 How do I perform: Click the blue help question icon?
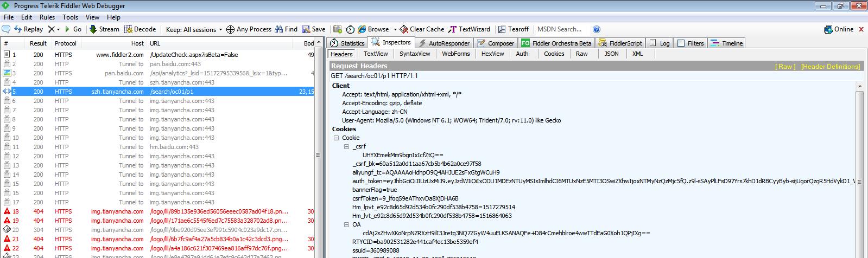tap(597, 29)
